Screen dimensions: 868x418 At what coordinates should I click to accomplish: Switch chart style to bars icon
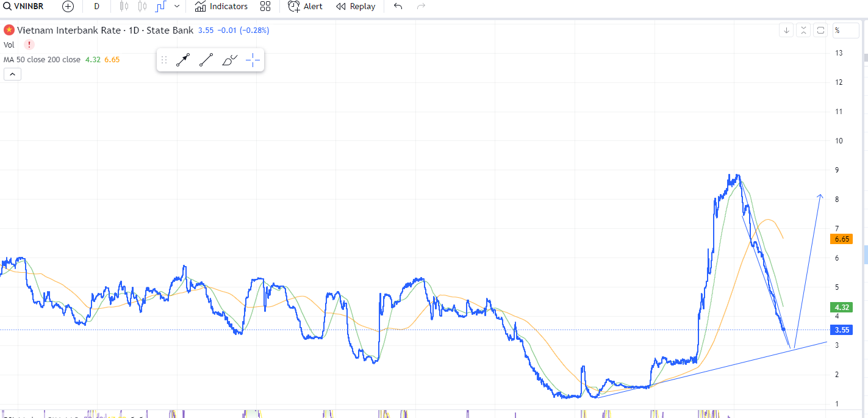click(124, 7)
